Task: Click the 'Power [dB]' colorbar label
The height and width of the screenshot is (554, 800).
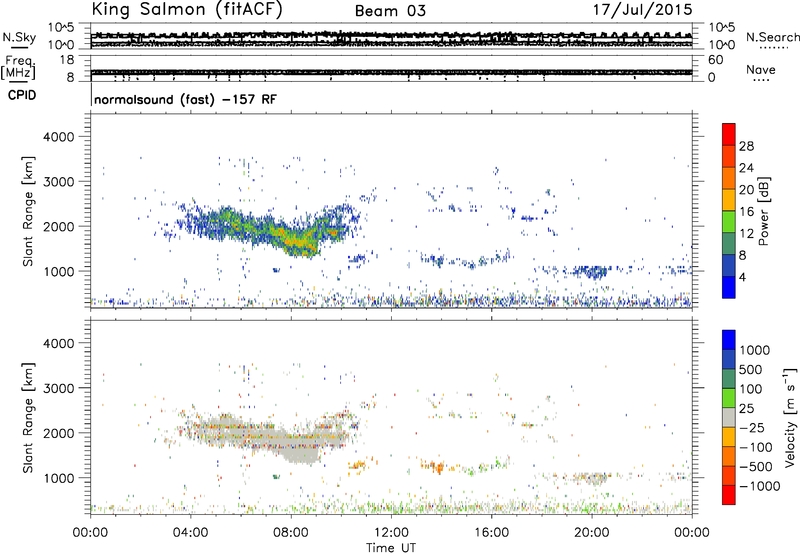Action: [x=763, y=211]
